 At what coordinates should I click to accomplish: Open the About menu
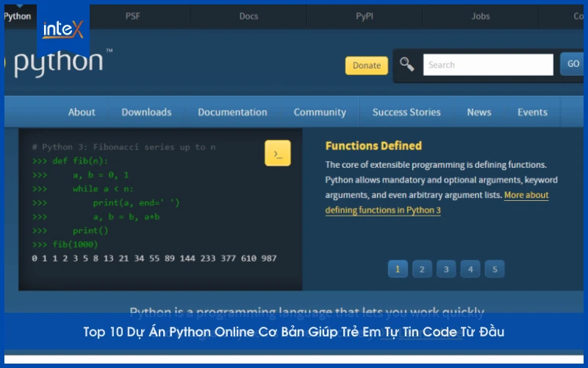coord(82,113)
